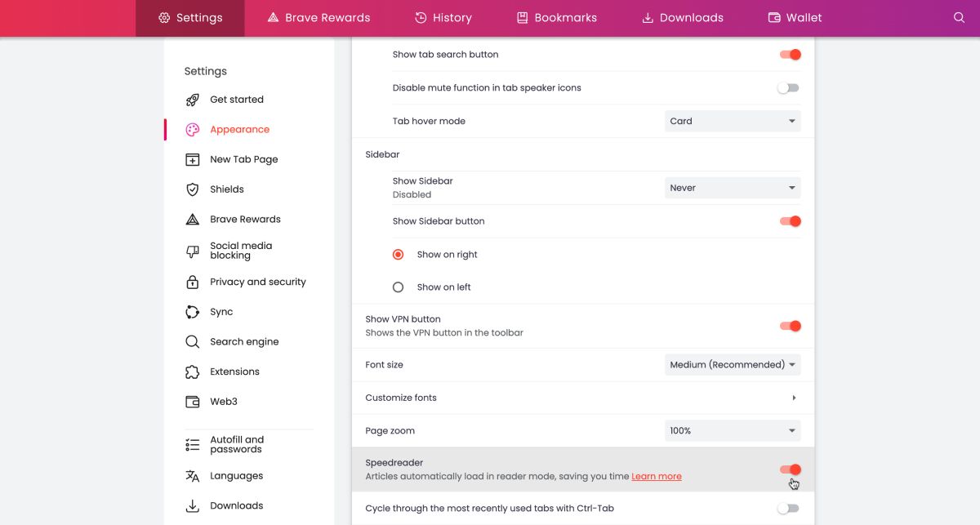Switch to the History tab

coord(443,18)
